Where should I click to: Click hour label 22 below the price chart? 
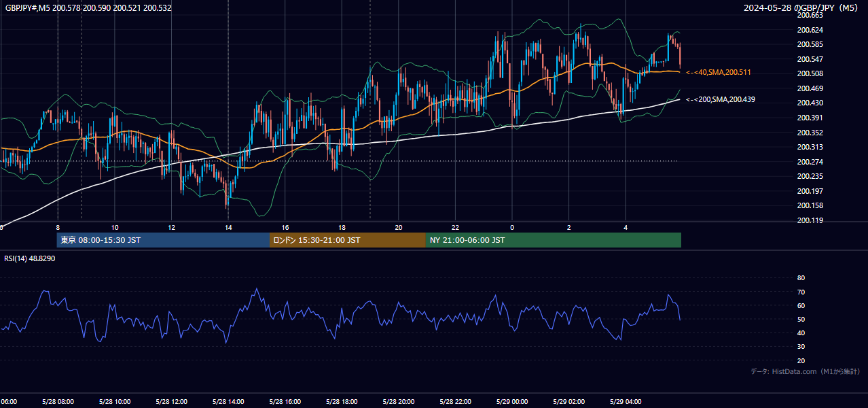tap(455, 227)
